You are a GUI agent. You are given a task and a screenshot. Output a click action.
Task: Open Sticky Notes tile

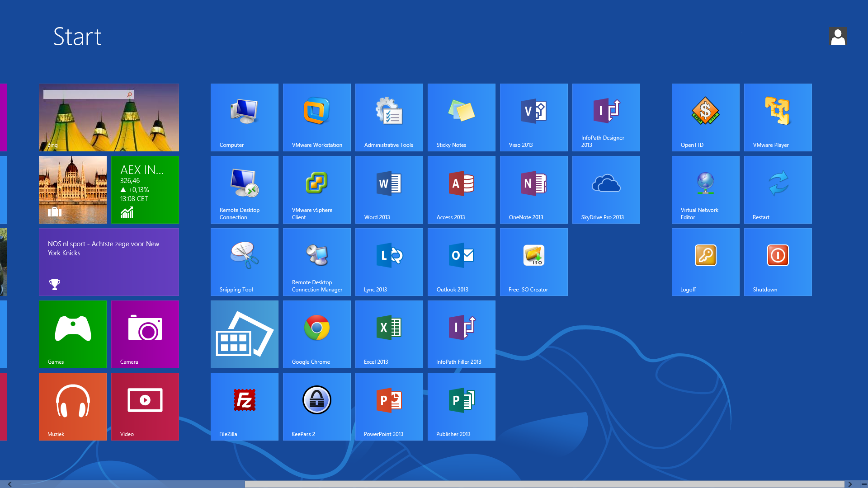point(461,117)
